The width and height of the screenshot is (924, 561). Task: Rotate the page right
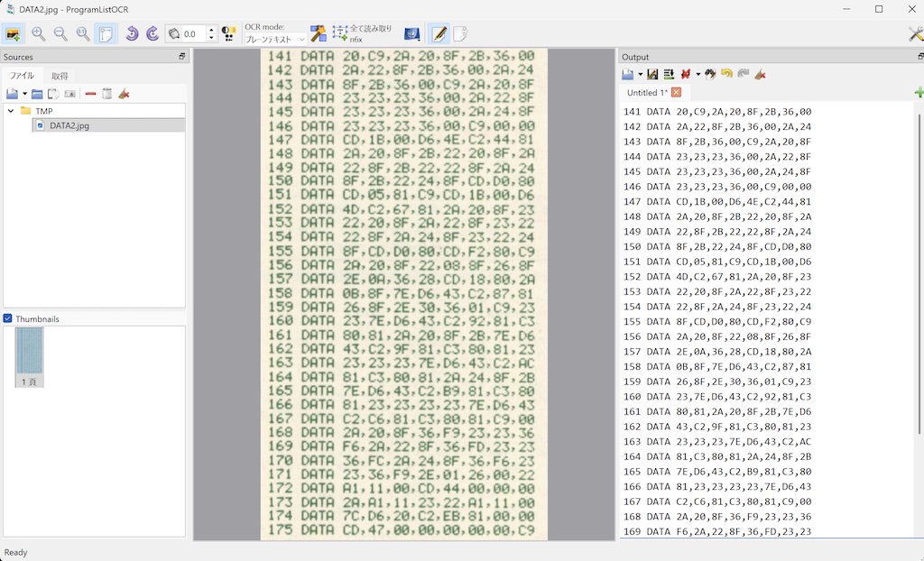coord(152,33)
